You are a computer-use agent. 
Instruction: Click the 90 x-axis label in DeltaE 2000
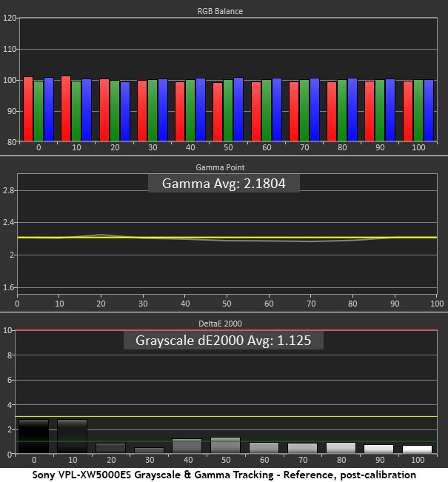pos(380,460)
